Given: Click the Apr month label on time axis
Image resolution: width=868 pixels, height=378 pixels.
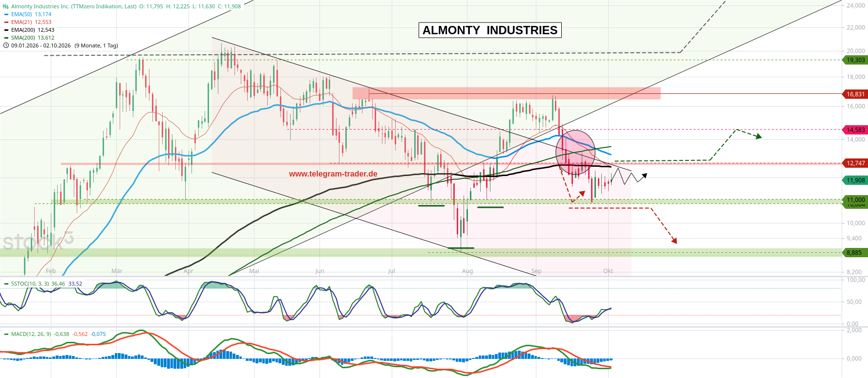Looking at the screenshot, I should [189, 271].
